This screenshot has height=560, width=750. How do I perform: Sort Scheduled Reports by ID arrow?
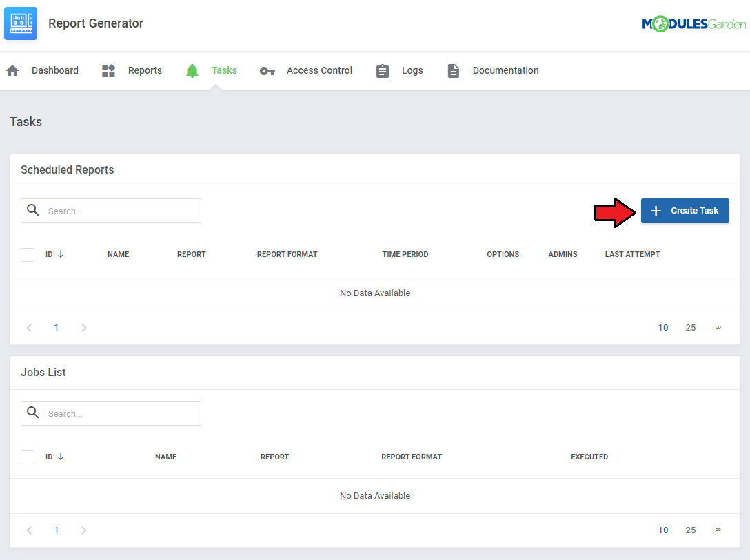click(x=60, y=254)
